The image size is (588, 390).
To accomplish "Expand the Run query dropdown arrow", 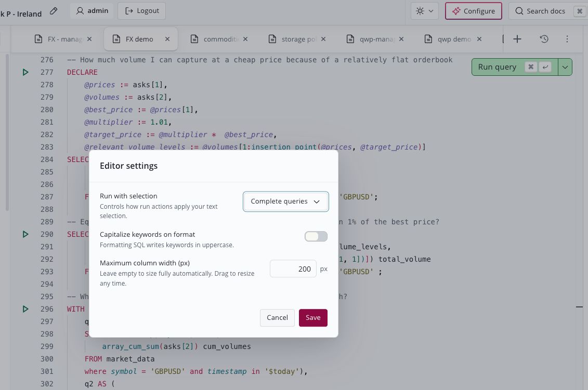I will [x=565, y=67].
